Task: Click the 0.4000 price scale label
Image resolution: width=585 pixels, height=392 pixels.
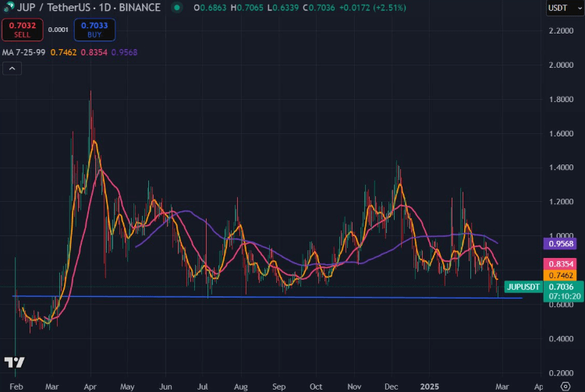Action: coord(561,339)
